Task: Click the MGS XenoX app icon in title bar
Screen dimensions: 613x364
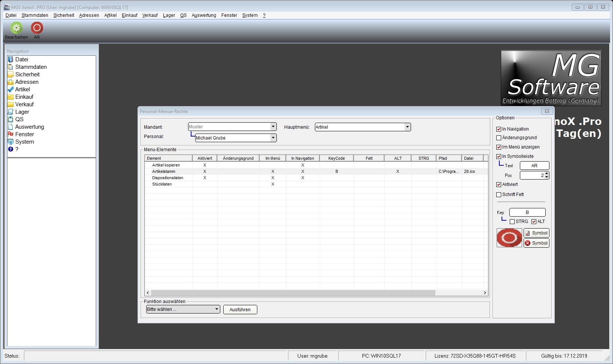Action: [x=7, y=7]
